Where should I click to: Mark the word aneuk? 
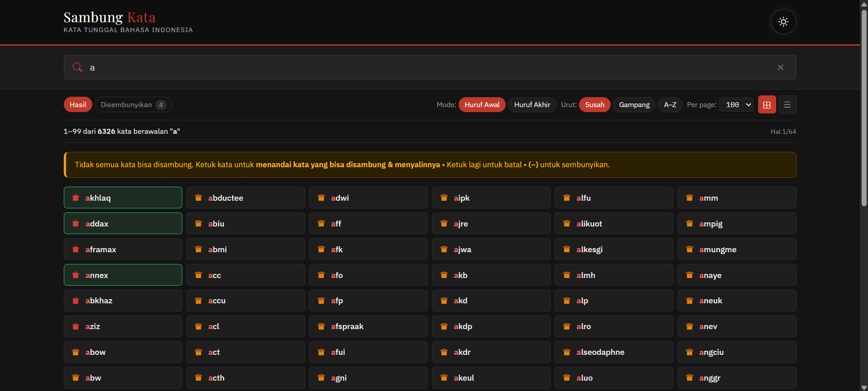coord(737,301)
